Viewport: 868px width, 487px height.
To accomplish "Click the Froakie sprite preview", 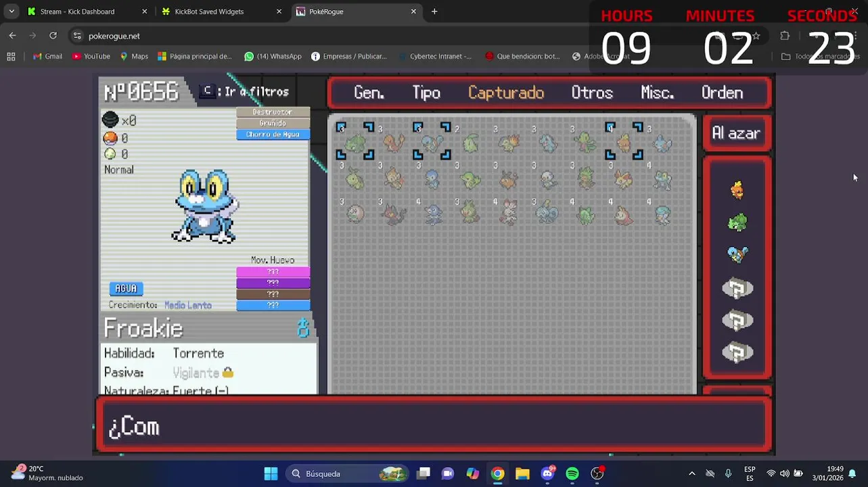I will [x=204, y=206].
